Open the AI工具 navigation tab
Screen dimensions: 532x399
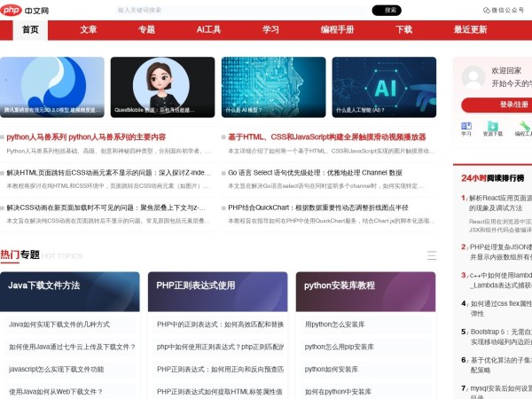pos(208,30)
